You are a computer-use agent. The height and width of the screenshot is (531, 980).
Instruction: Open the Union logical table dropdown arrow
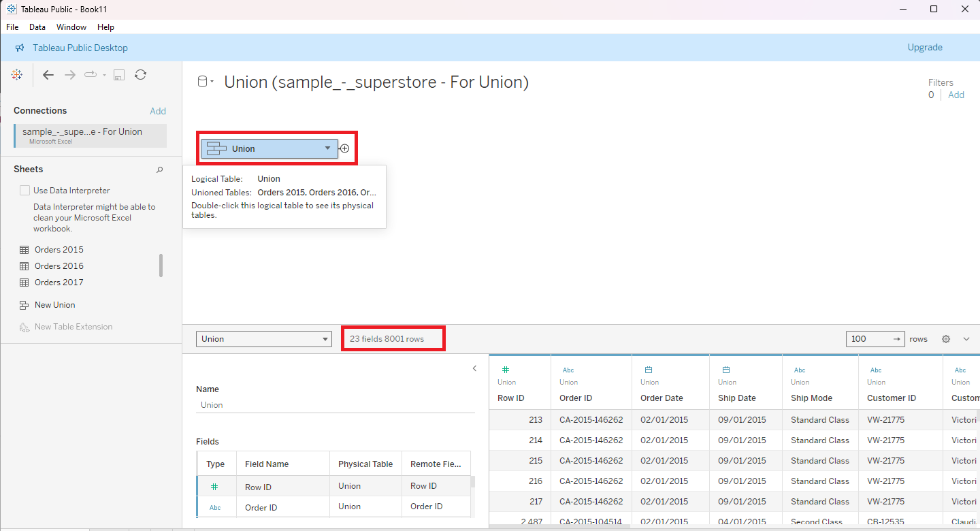327,148
